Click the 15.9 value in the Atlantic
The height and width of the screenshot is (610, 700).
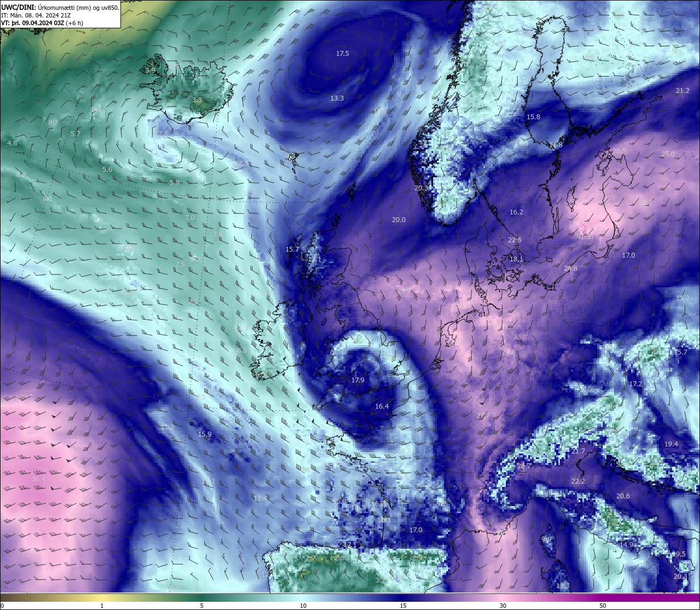(x=205, y=434)
